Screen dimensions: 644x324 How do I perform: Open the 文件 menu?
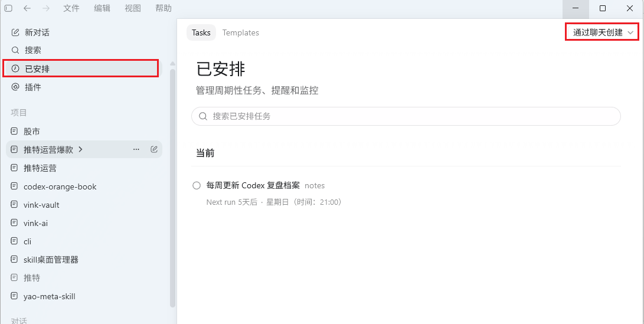pyautogui.click(x=71, y=8)
